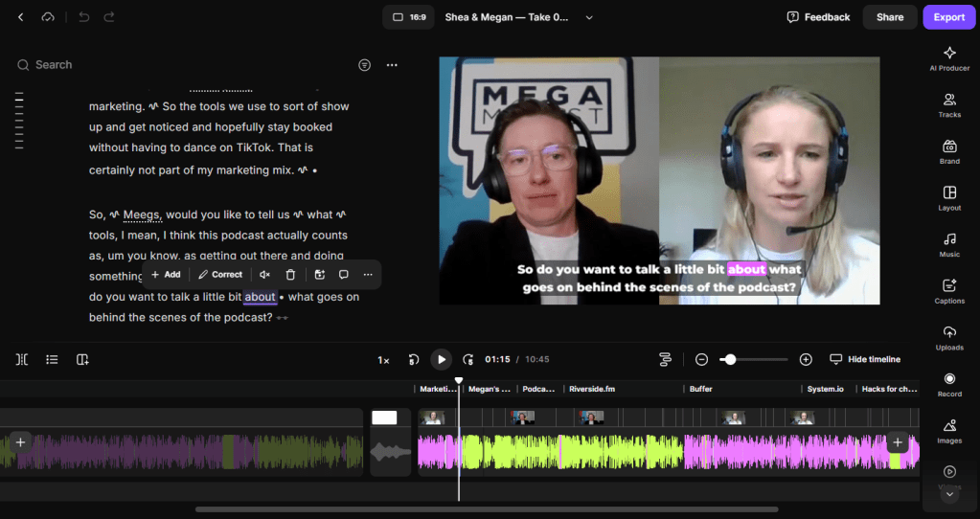Change the 1x playback speed

click(x=383, y=360)
